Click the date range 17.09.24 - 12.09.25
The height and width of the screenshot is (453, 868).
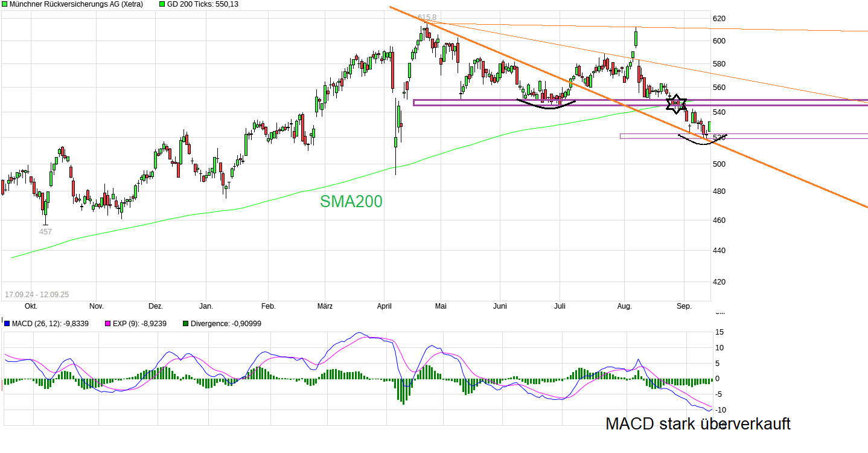pyautogui.click(x=37, y=295)
